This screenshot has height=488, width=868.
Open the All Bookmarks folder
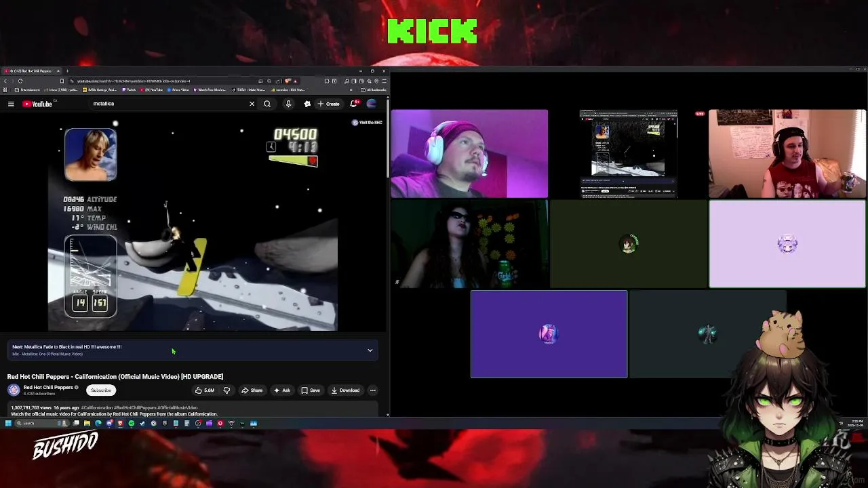click(373, 89)
